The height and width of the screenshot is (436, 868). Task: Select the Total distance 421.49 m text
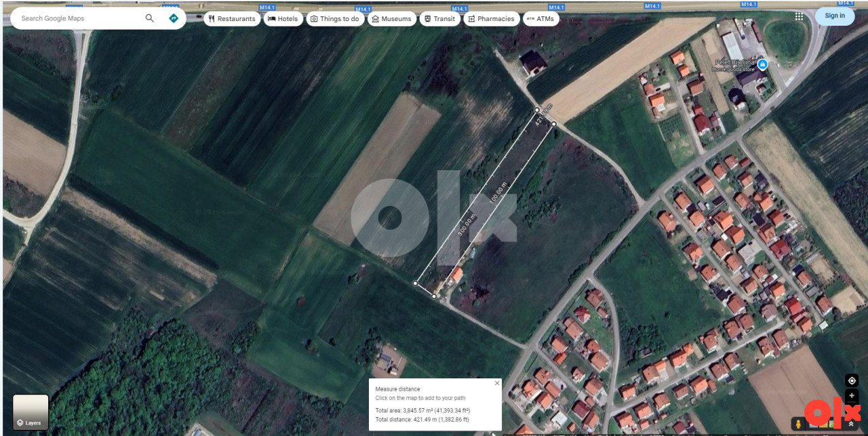422,420
